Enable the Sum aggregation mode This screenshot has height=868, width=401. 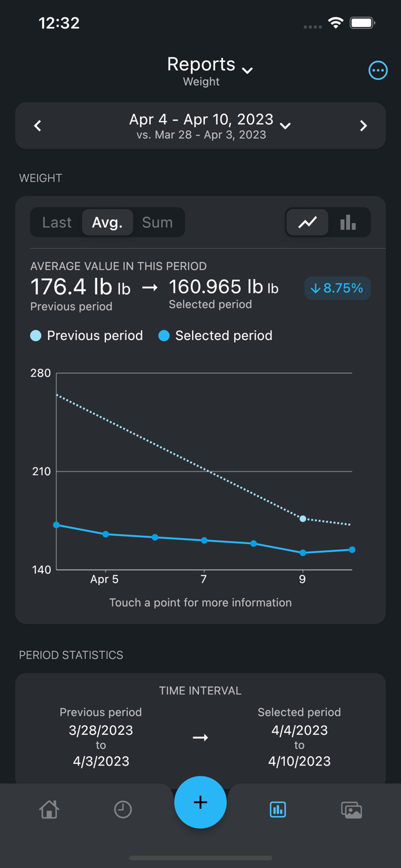157,222
